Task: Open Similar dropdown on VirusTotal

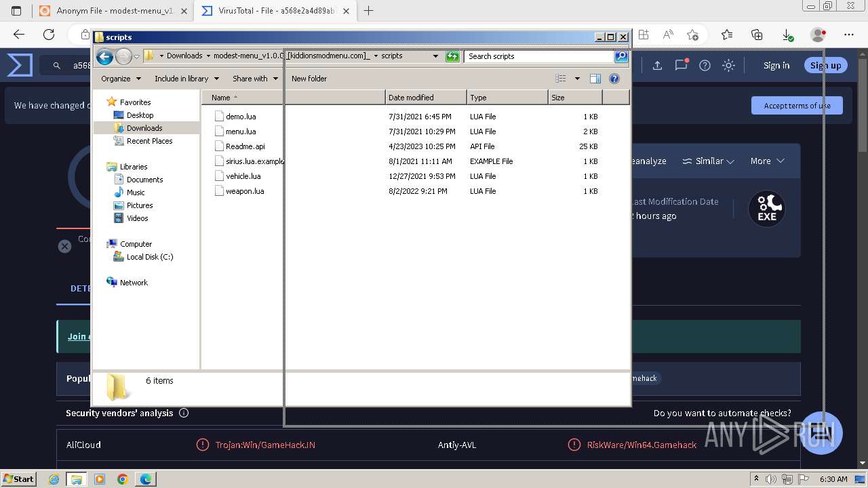Action: point(708,161)
